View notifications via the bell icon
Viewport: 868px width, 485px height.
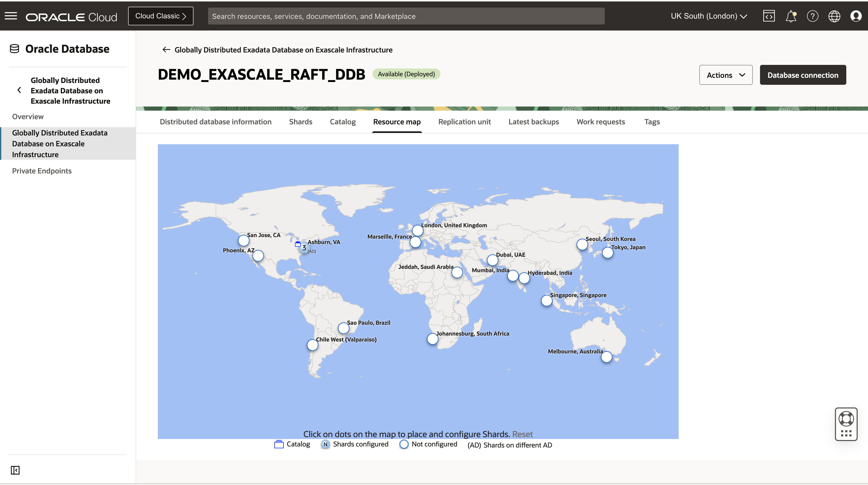coord(791,16)
